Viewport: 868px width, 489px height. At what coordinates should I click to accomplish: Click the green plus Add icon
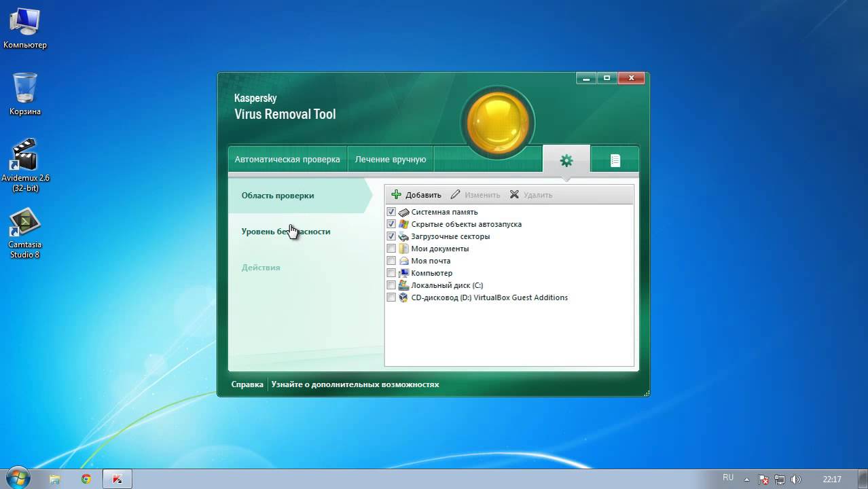(397, 195)
